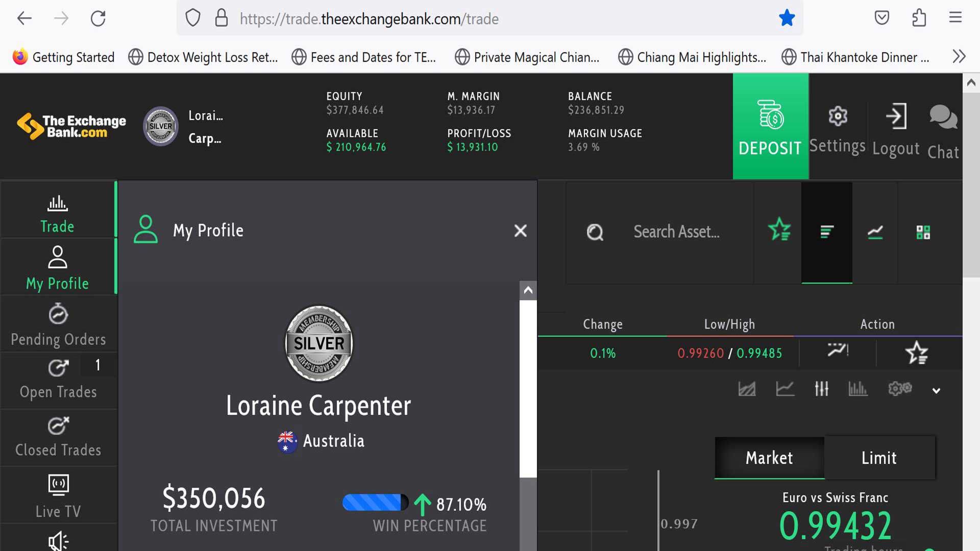Select the line chart type icon
Viewport: 980px width, 551px height.
pos(785,389)
